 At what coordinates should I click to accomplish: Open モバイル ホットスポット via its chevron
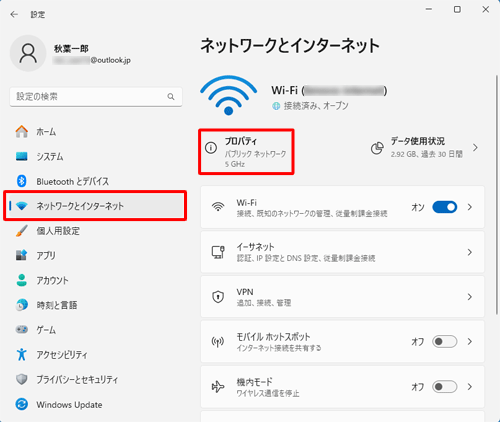tap(470, 342)
